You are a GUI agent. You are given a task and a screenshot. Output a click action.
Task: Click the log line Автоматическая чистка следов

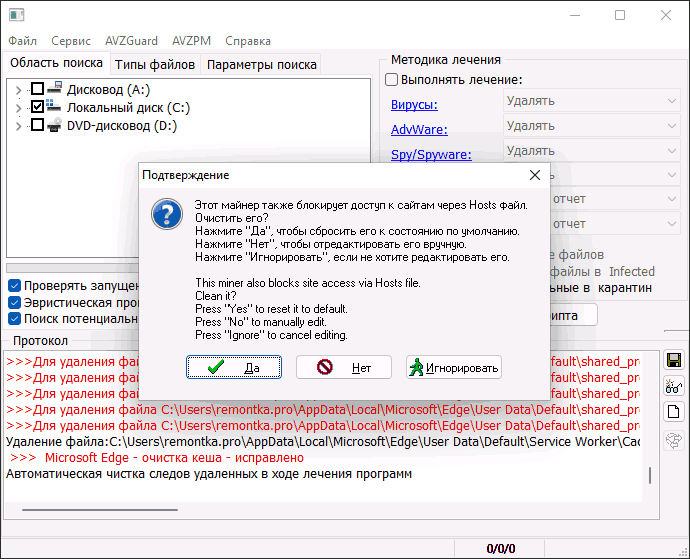pyautogui.click(x=209, y=474)
